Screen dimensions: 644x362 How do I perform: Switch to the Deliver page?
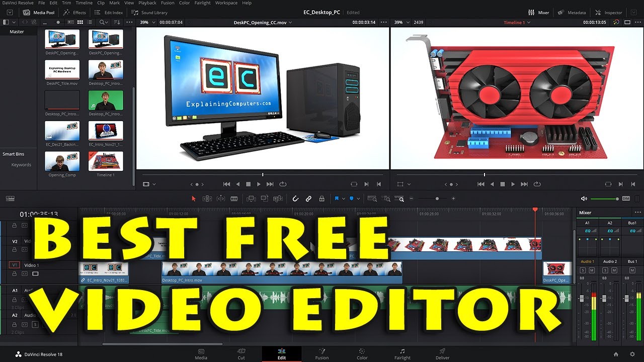tap(443, 354)
